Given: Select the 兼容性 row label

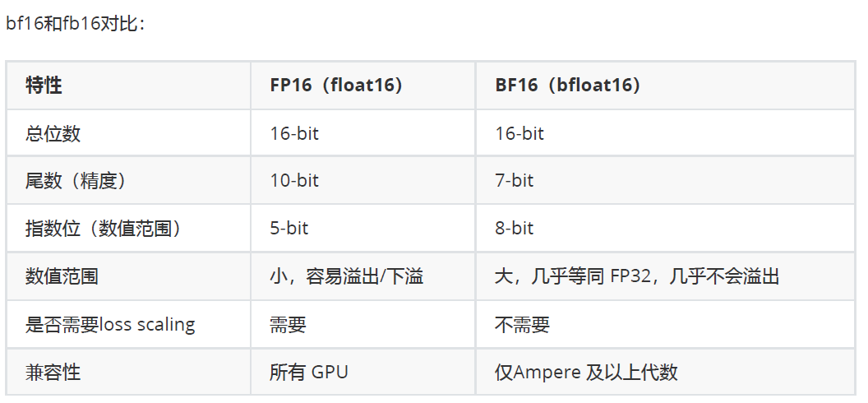Looking at the screenshot, I should pyautogui.click(x=128, y=372).
